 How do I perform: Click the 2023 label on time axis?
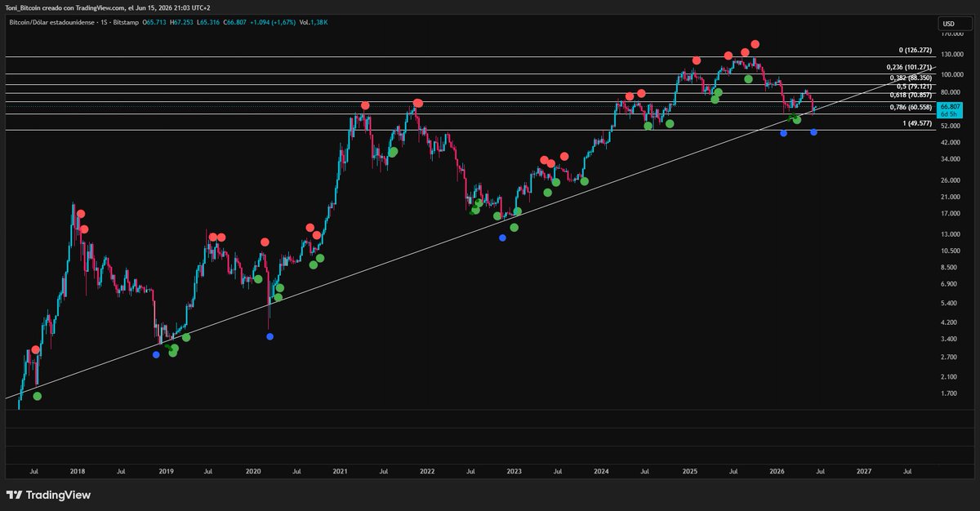(514, 471)
